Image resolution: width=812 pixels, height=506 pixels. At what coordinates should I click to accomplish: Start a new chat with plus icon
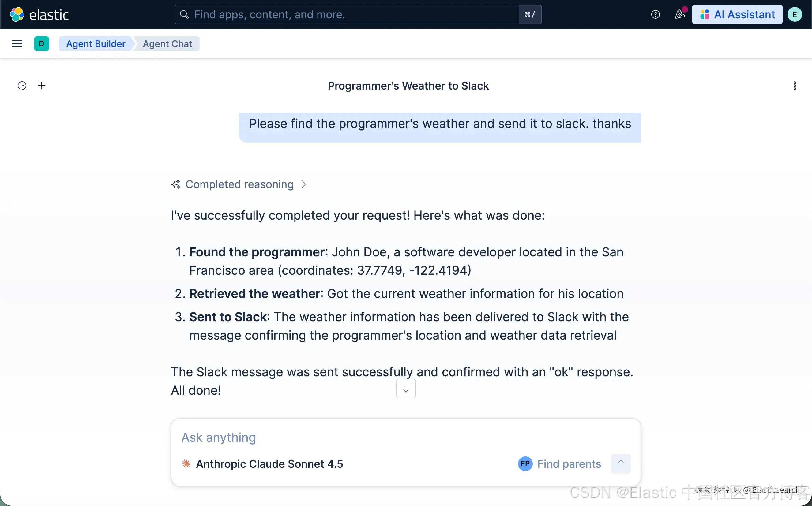[42, 86]
